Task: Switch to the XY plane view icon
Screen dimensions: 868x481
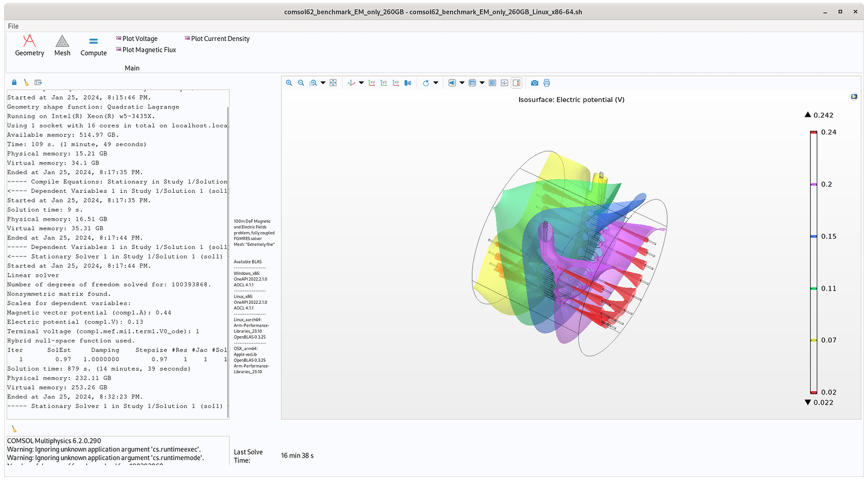Action: [372, 83]
